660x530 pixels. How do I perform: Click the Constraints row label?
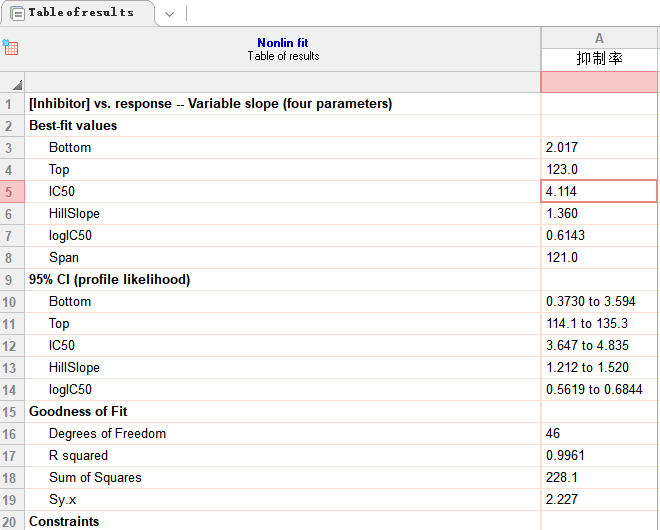click(x=64, y=521)
